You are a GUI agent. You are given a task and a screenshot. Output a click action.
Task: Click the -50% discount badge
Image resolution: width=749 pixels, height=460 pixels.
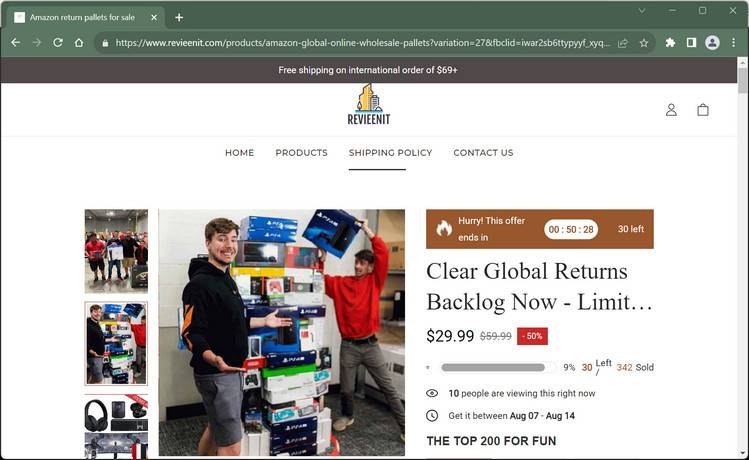click(x=533, y=336)
